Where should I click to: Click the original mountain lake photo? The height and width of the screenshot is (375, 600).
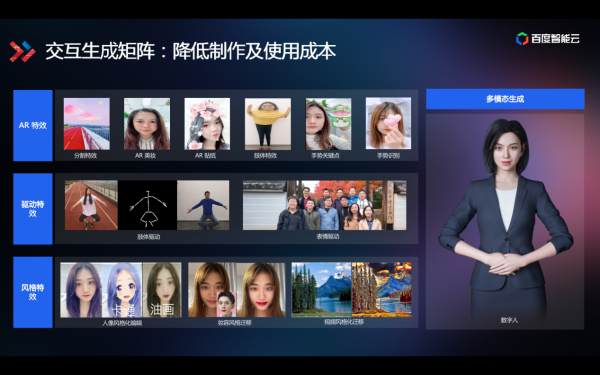(321, 289)
